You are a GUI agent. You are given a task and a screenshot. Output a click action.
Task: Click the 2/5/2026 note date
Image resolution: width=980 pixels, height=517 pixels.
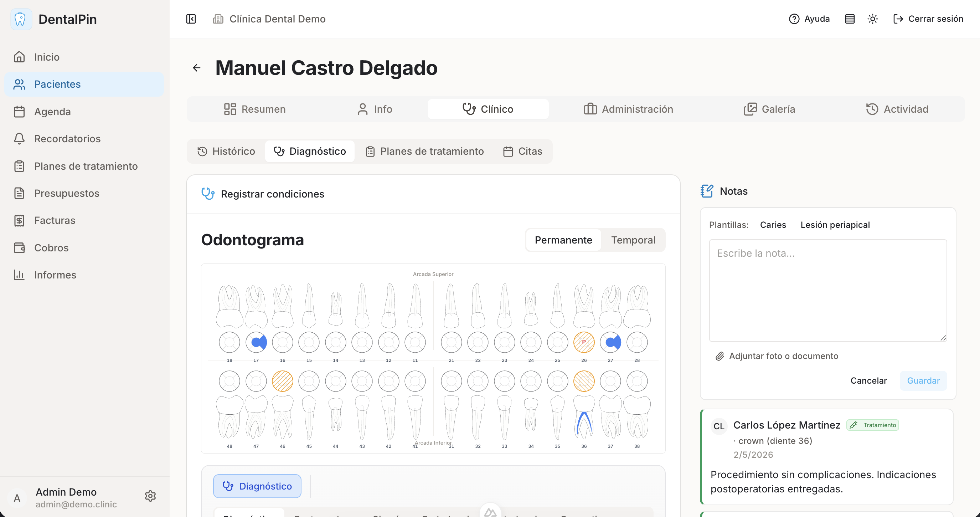point(753,455)
